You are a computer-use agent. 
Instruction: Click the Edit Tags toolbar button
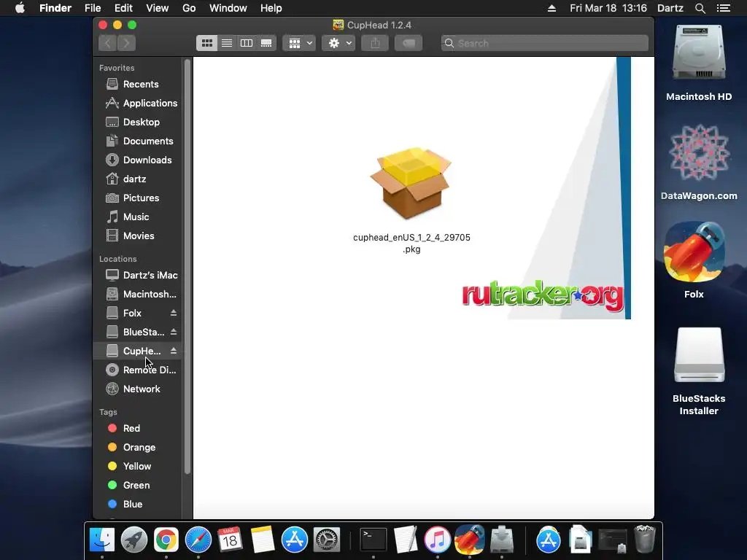tap(409, 43)
